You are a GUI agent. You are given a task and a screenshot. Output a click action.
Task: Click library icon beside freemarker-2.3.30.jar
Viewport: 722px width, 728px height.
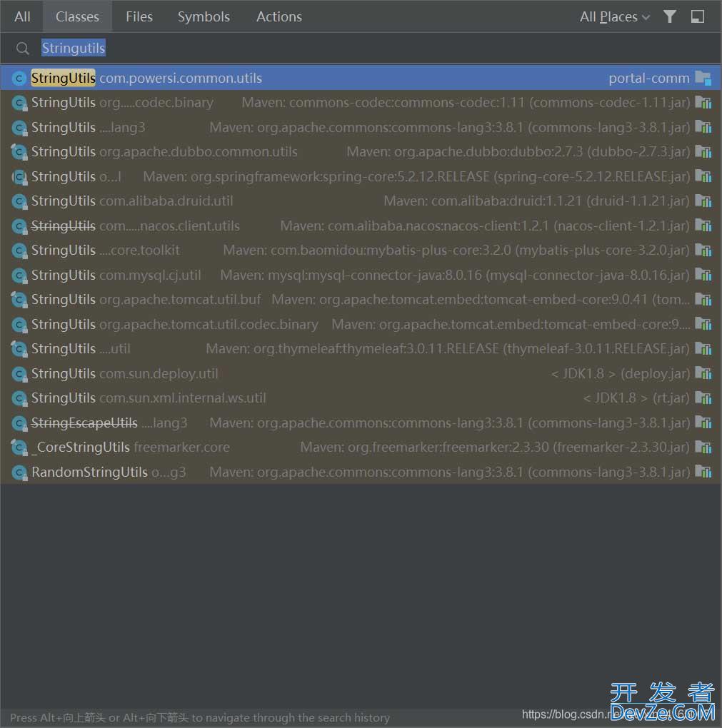(x=703, y=447)
